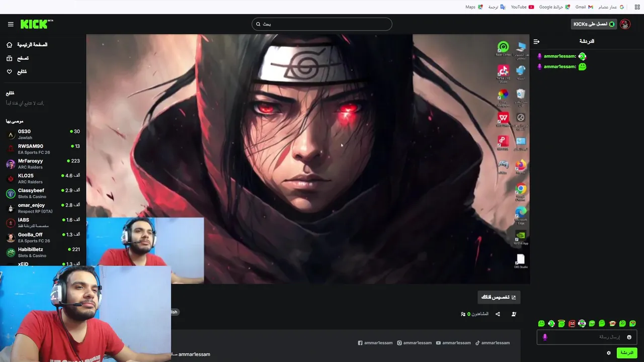Open the عمار عصام Google bookmark
The image size is (644, 362).
611,7
